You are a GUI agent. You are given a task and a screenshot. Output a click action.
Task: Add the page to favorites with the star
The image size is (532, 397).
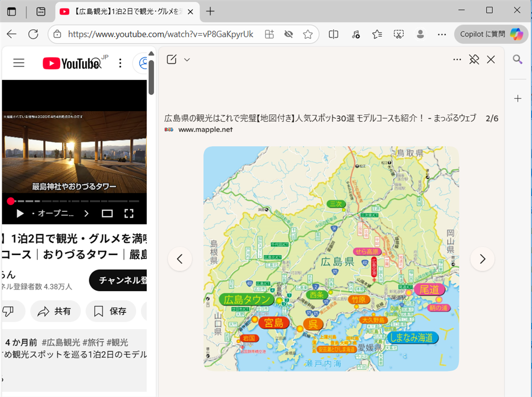point(308,34)
